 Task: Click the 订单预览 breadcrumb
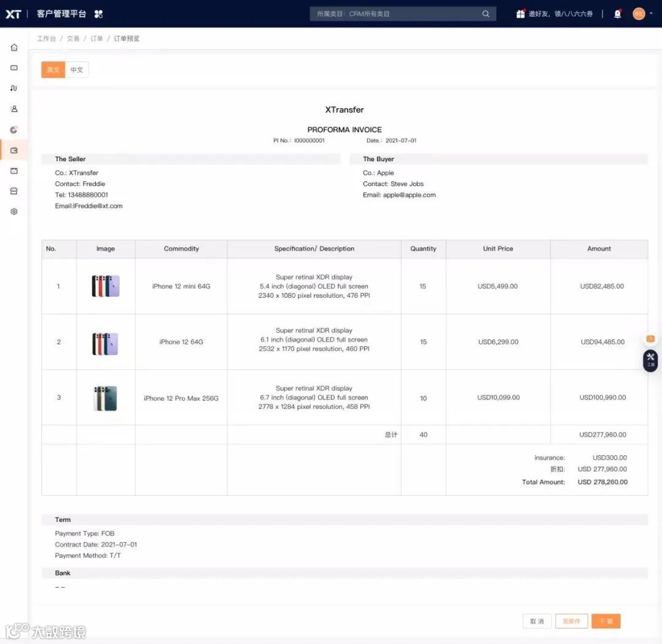127,39
